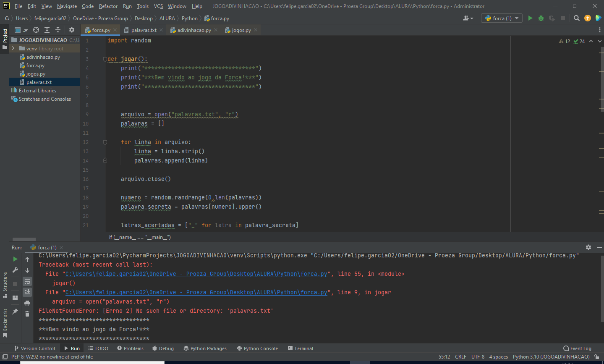Change the Python 3.10 interpreter in status bar
Image resolution: width=604 pixels, height=364 pixels.
(551, 357)
